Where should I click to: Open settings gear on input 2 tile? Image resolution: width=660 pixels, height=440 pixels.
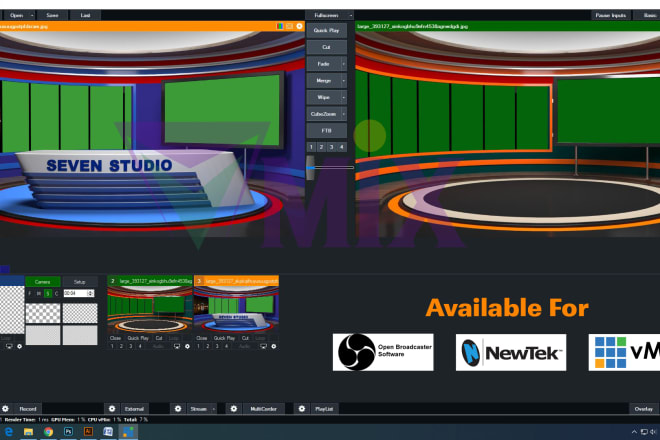[187, 346]
